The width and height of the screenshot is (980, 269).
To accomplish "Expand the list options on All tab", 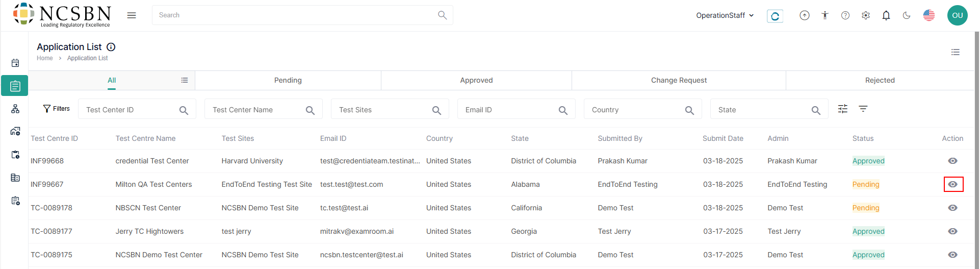I will [x=185, y=80].
